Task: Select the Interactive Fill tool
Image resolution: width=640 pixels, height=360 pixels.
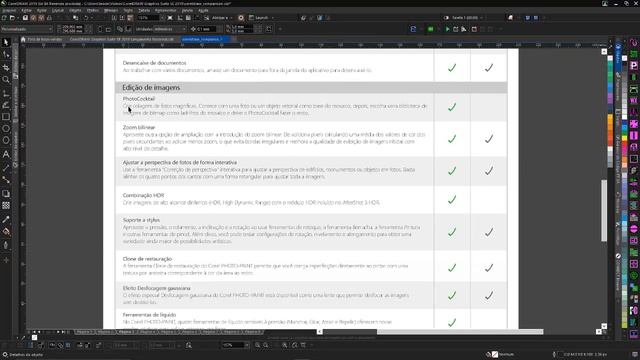Action: (6, 232)
